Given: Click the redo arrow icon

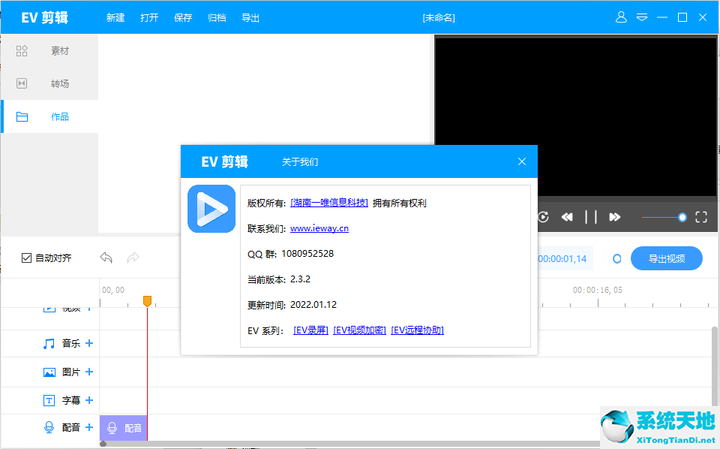Looking at the screenshot, I should (132, 258).
